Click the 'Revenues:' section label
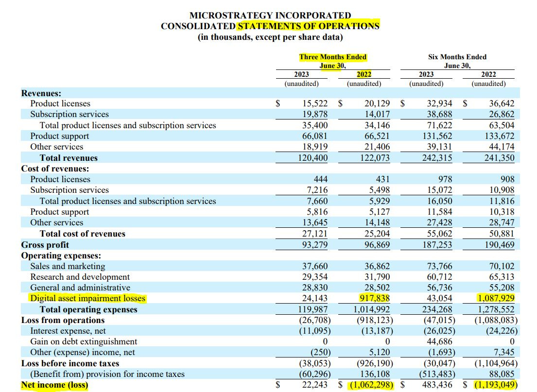This screenshot has height=392, width=537. click(x=41, y=93)
